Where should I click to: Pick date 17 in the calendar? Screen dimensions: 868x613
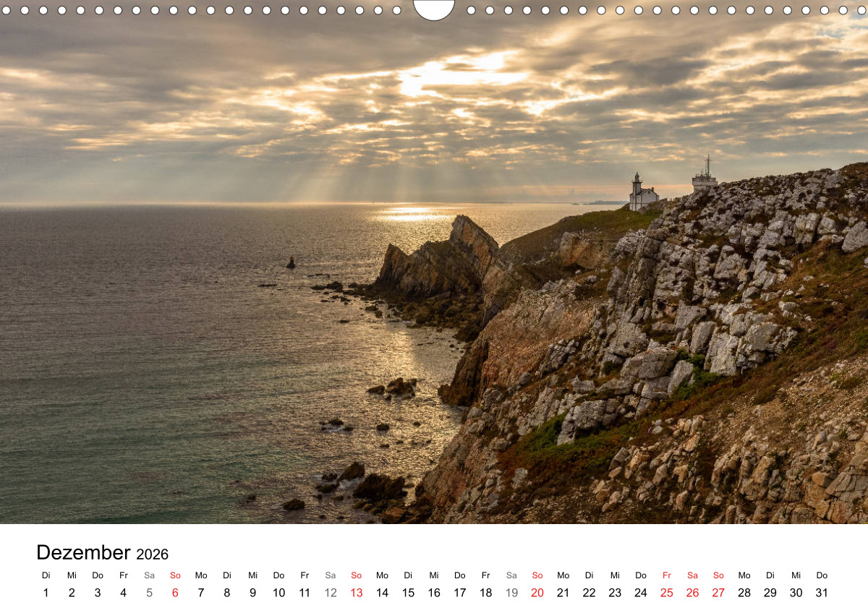pyautogui.click(x=460, y=593)
